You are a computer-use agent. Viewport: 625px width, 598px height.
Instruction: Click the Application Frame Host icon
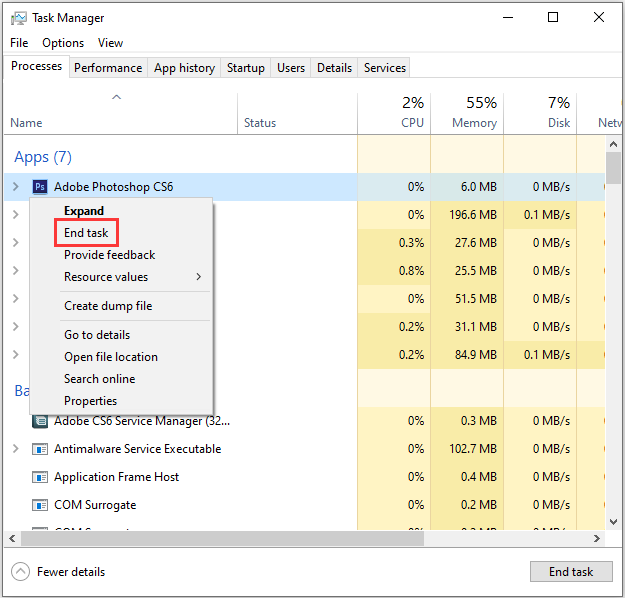(40, 477)
